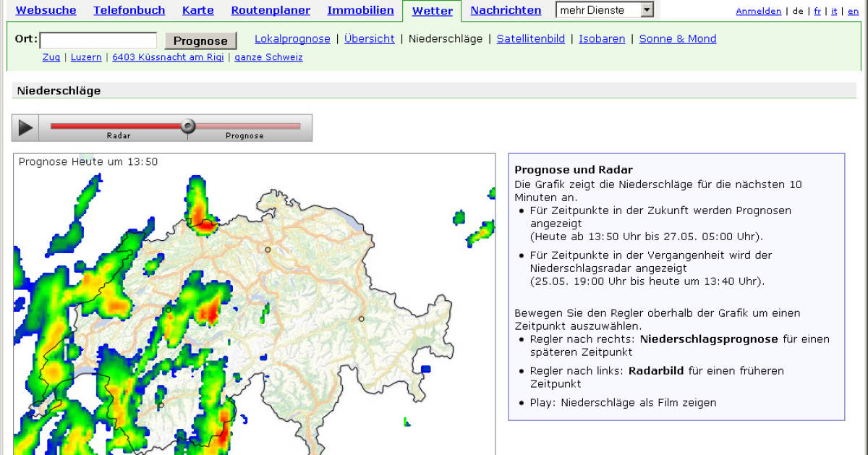Open the Isobaren view
This screenshot has height=455, width=868.
(x=602, y=38)
